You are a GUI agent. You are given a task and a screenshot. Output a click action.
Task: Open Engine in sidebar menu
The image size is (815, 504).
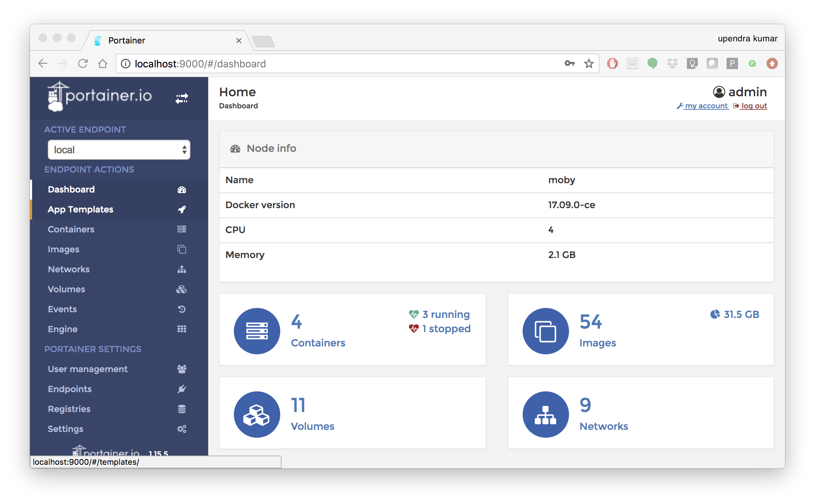pyautogui.click(x=119, y=329)
